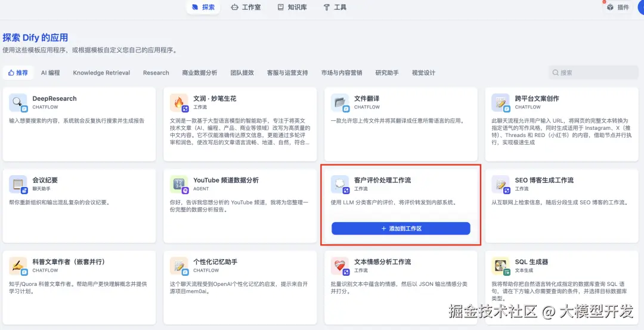Viewport: 644px width, 330px height.
Task: Open the 跨平台文案创作 template title
Action: [537, 98]
